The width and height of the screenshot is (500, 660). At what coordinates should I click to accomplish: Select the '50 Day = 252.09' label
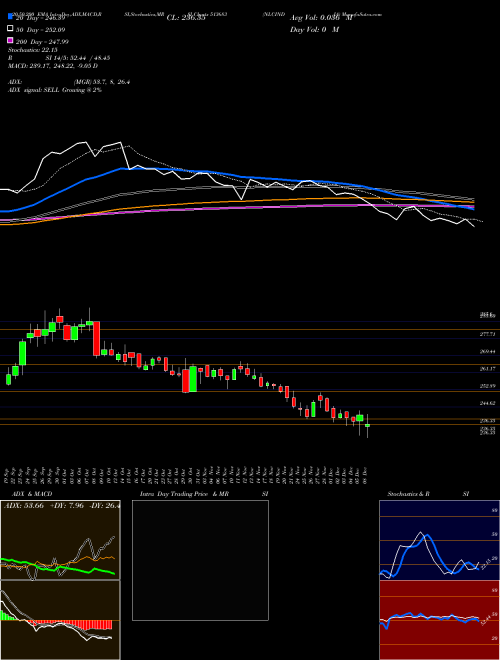[40, 29]
